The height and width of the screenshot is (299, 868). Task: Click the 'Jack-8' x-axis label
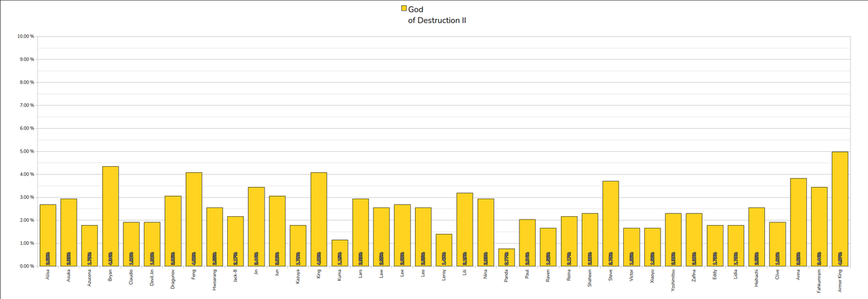point(236,276)
